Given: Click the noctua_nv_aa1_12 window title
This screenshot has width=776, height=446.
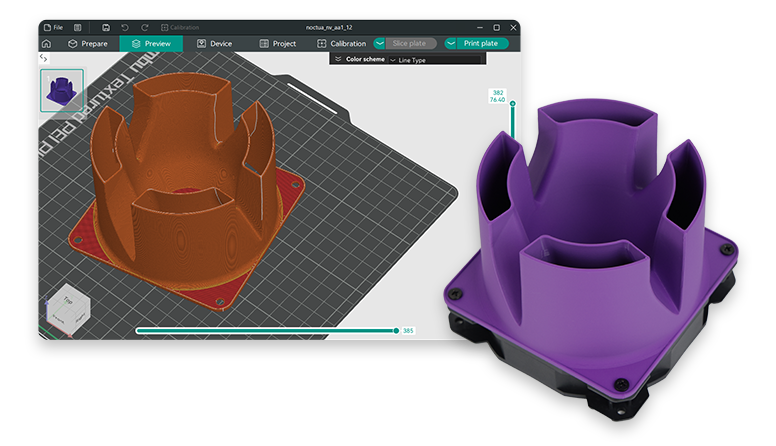Looking at the screenshot, I should (329, 28).
